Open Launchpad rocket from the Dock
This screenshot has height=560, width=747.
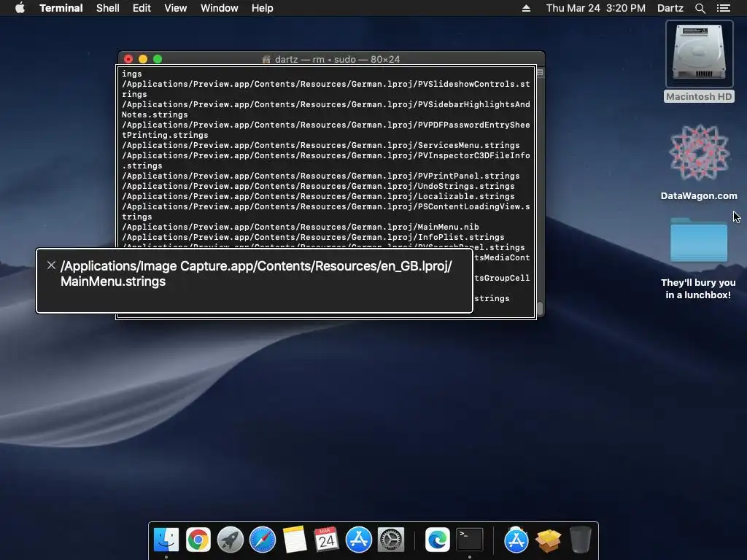pos(230,540)
